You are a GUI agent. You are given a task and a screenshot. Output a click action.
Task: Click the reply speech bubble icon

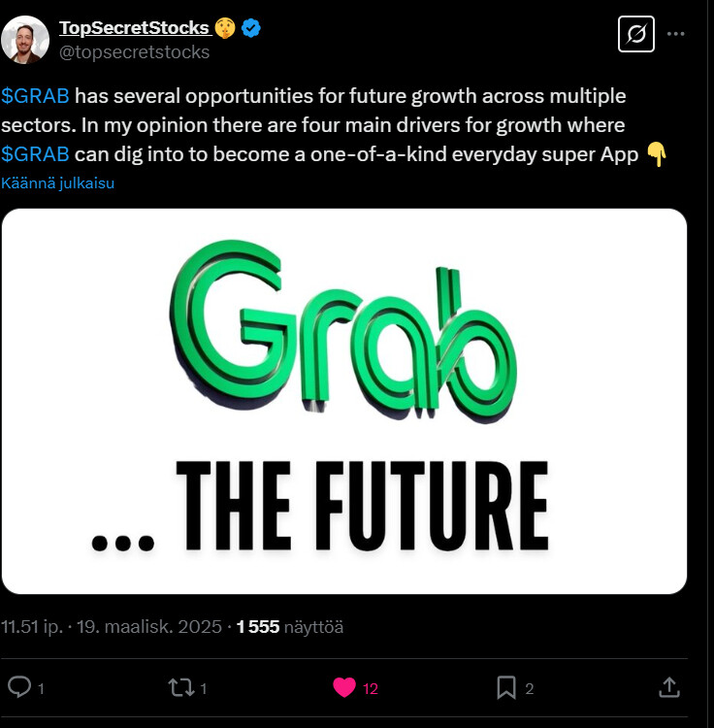tap(20, 687)
